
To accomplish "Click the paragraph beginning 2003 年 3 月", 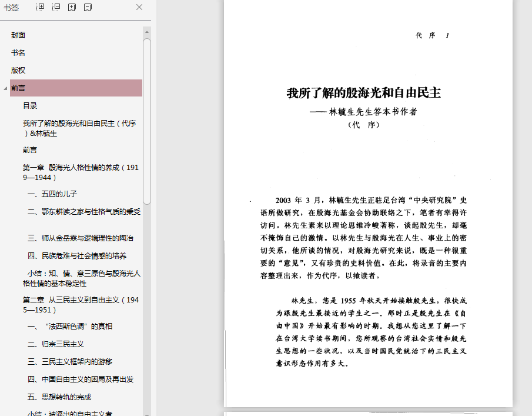I will 363,238.
